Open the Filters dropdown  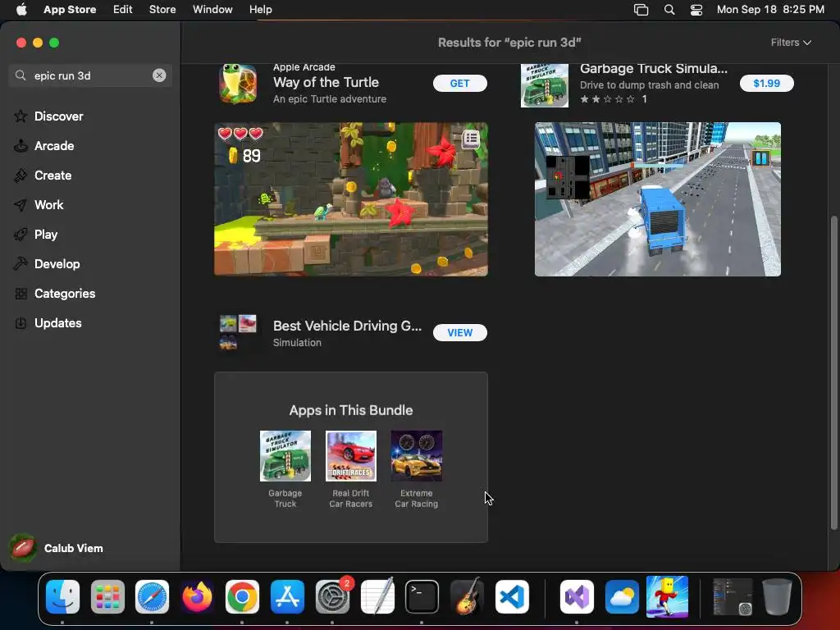pyautogui.click(x=791, y=43)
